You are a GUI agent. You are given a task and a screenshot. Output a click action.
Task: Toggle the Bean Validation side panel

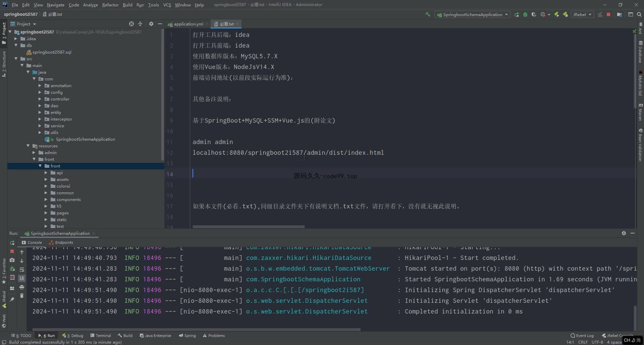tap(640, 145)
